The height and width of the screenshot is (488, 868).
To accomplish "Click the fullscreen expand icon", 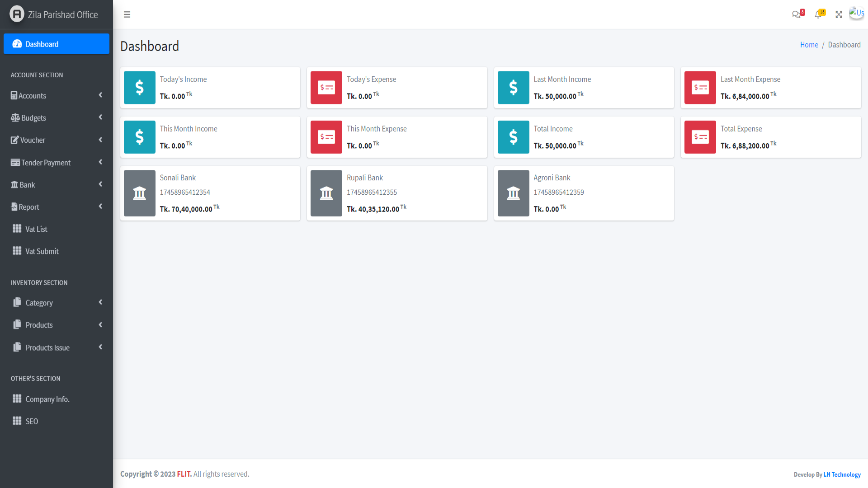I will coord(839,14).
